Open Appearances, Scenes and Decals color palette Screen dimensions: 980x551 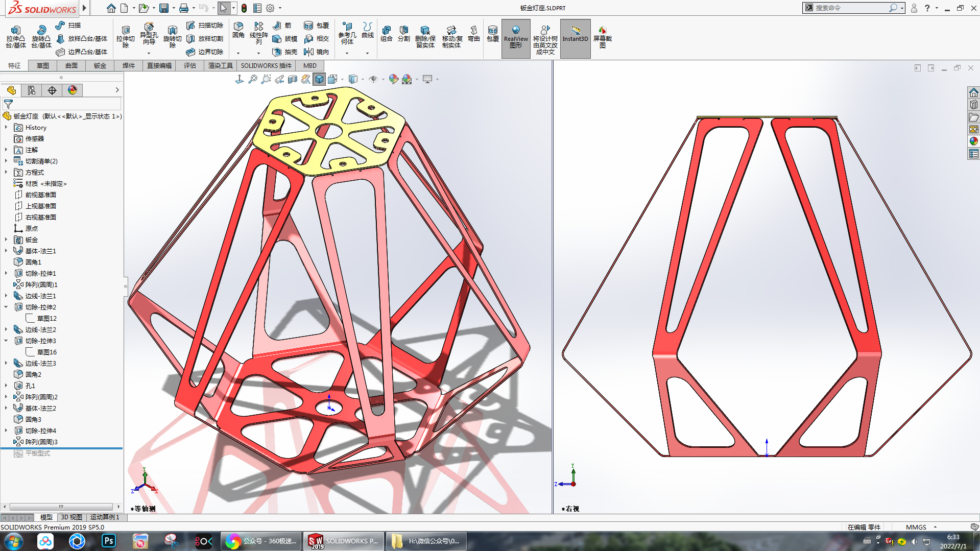coord(974,141)
